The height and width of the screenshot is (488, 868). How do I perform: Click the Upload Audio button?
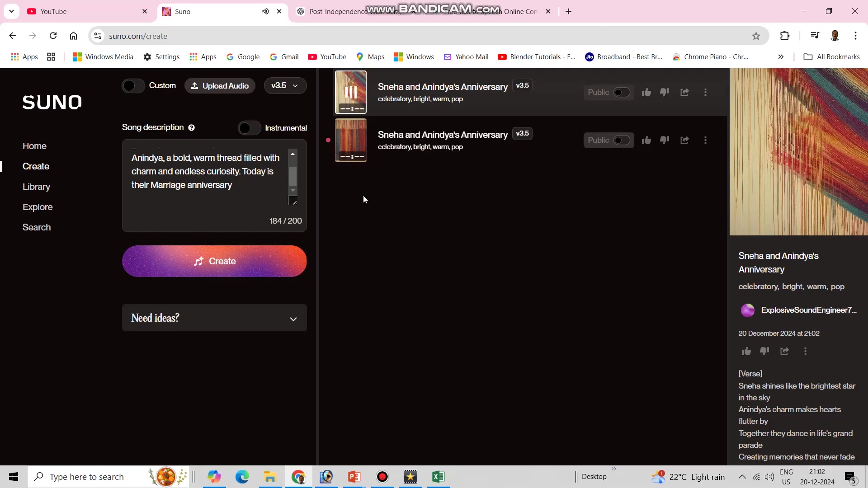(220, 85)
